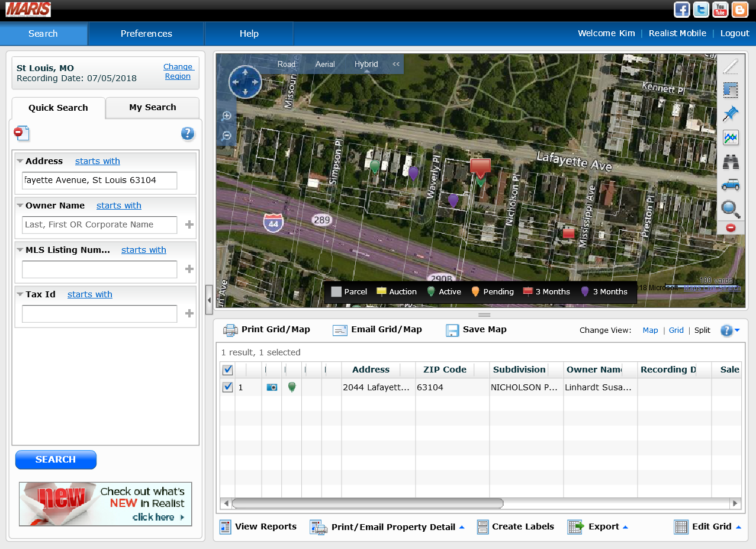Click the Save Map disk icon
Viewport: 756px width, 549px height.
[452, 330]
